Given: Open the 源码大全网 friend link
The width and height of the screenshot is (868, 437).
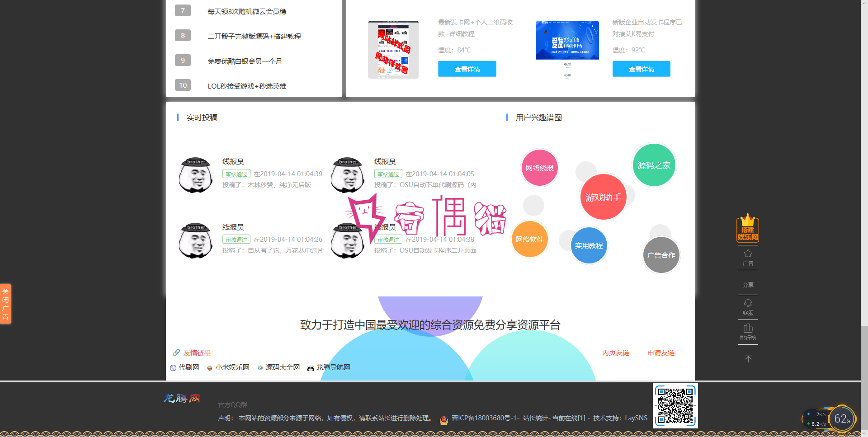Looking at the screenshot, I should tap(283, 367).
